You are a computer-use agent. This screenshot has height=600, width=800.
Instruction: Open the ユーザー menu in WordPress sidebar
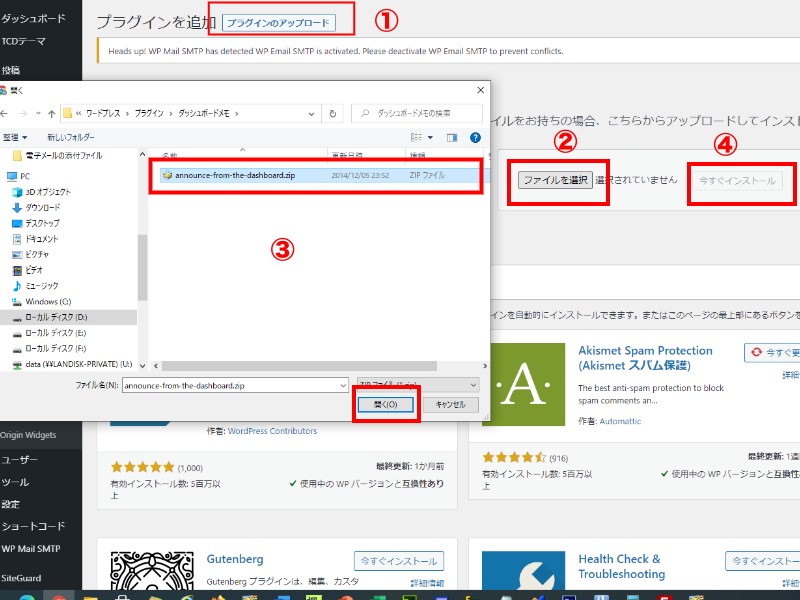coord(19,460)
